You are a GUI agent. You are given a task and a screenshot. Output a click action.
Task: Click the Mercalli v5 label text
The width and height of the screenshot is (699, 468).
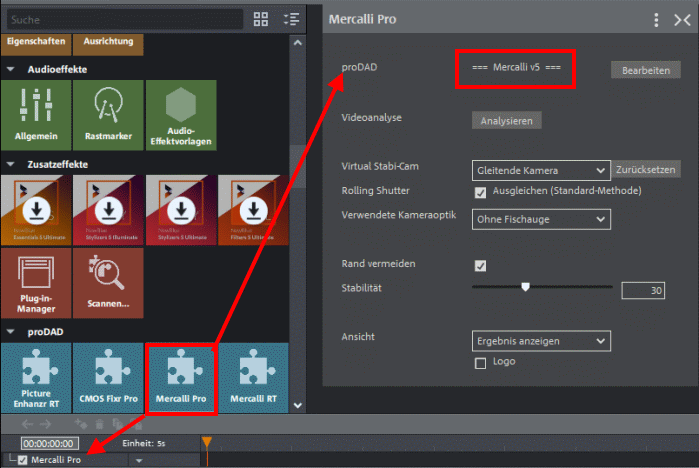516,67
